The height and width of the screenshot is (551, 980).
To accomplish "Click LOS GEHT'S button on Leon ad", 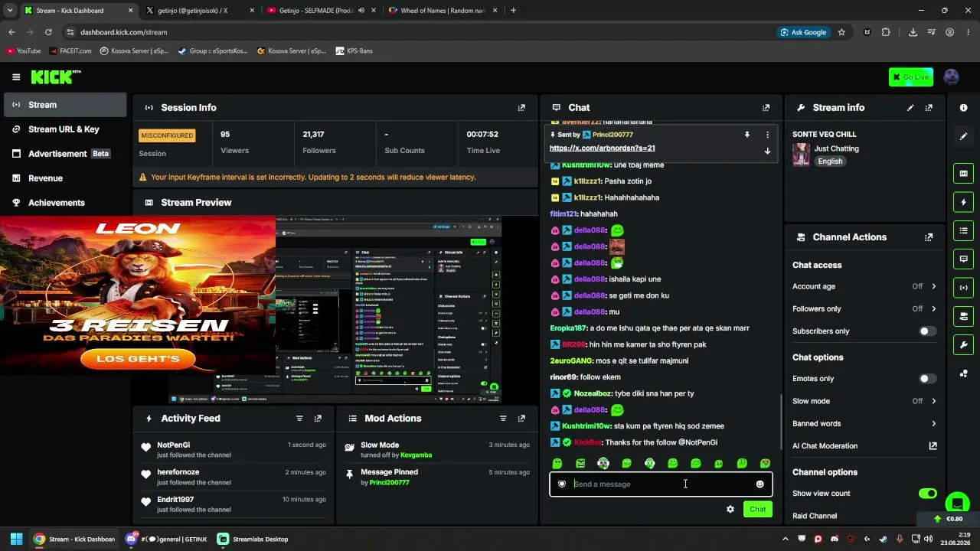I will (138, 359).
